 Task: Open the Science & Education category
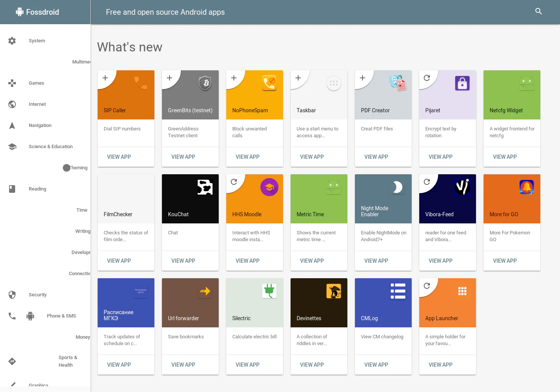pyautogui.click(x=51, y=147)
